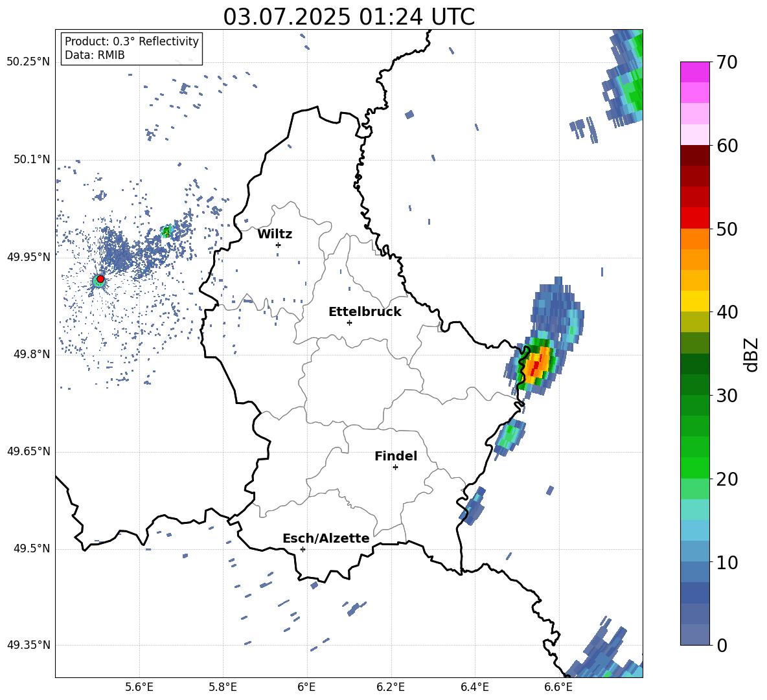Click the Wiltz city label
The width and height of the screenshot is (767, 700).
(x=275, y=234)
